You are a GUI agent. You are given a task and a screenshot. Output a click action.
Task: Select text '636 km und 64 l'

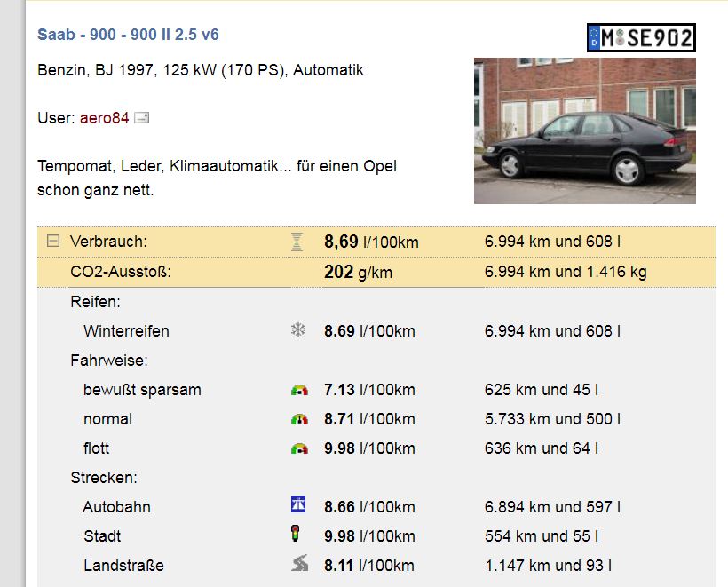(542, 448)
